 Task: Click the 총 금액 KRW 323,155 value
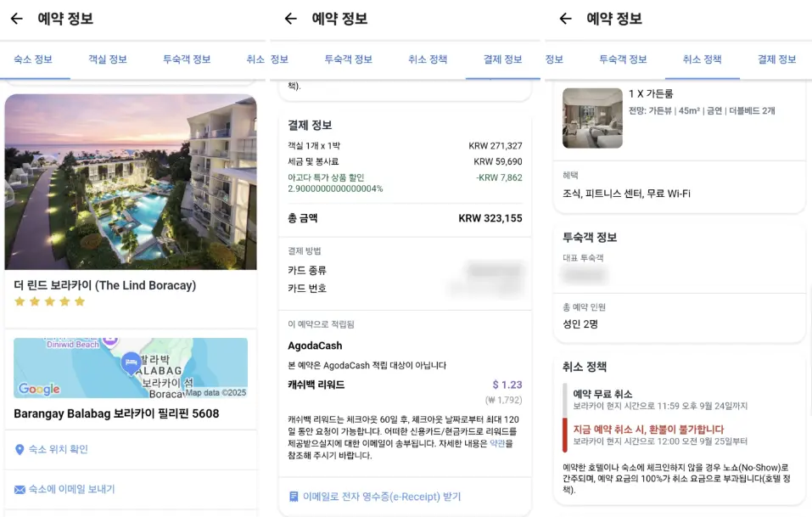pos(490,218)
